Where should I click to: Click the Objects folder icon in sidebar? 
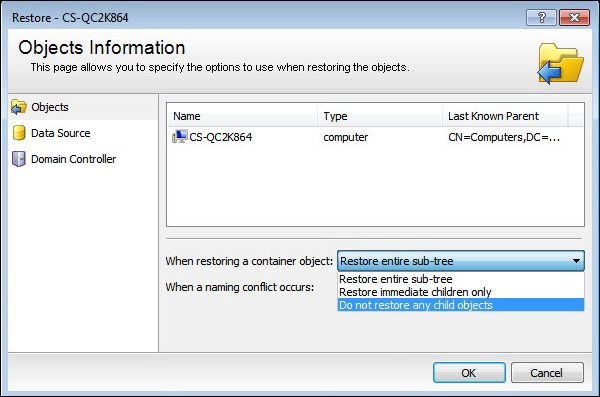18,107
